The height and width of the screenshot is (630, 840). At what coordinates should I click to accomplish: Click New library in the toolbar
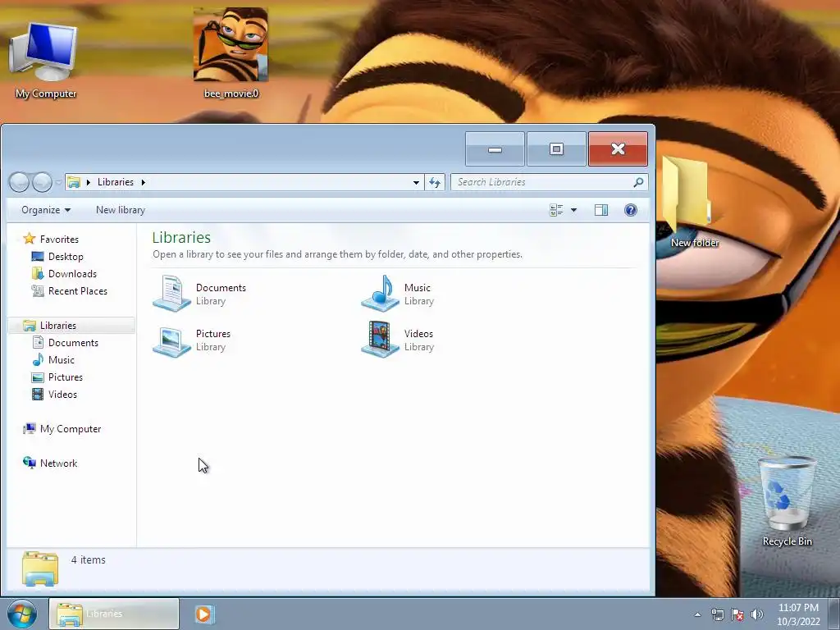(x=121, y=210)
